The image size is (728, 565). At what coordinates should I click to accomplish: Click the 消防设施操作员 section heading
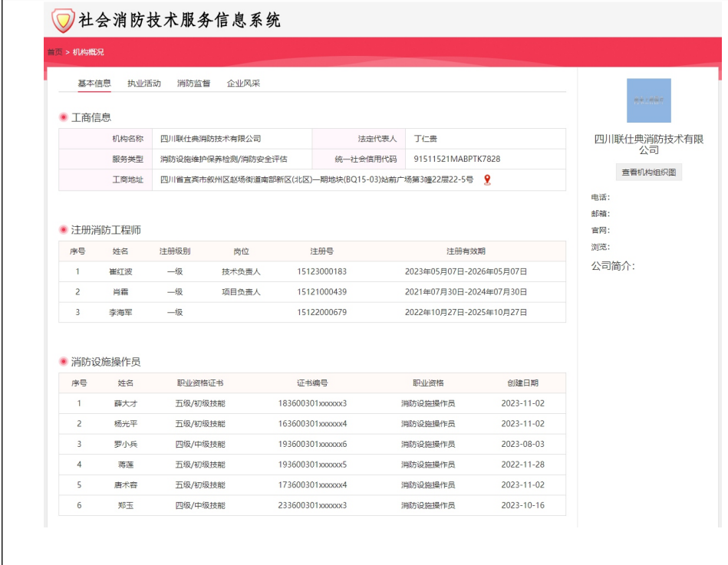pyautogui.click(x=106, y=362)
